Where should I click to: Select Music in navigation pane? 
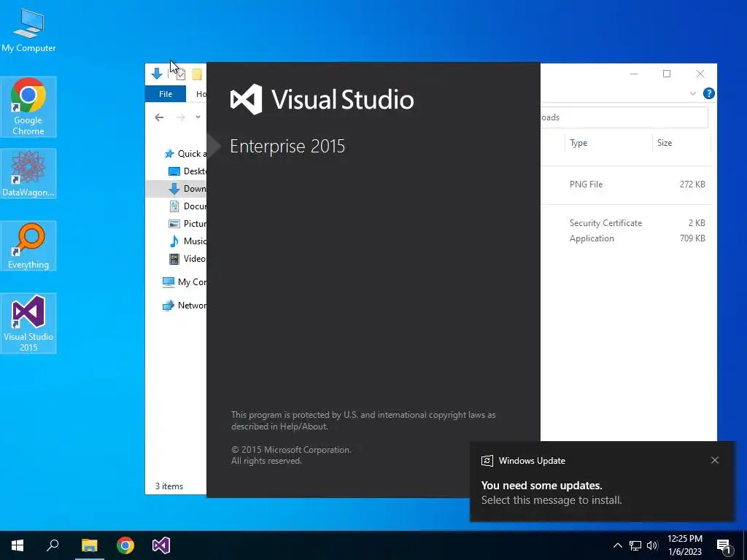point(187,241)
